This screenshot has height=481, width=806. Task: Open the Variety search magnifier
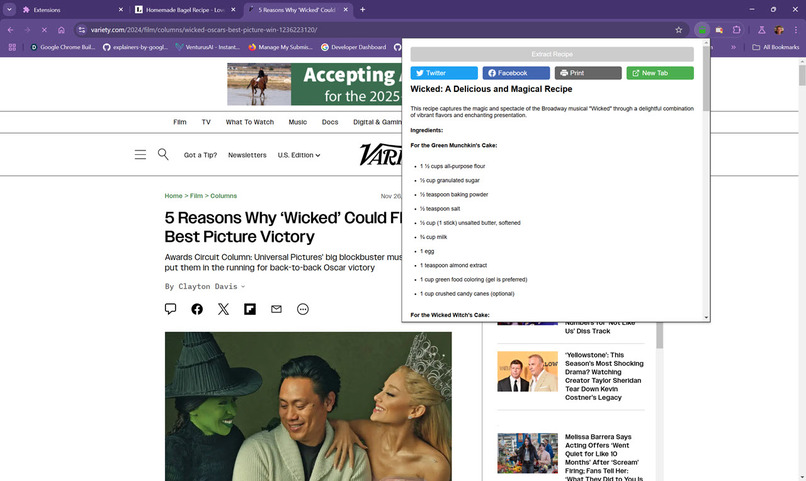click(163, 154)
